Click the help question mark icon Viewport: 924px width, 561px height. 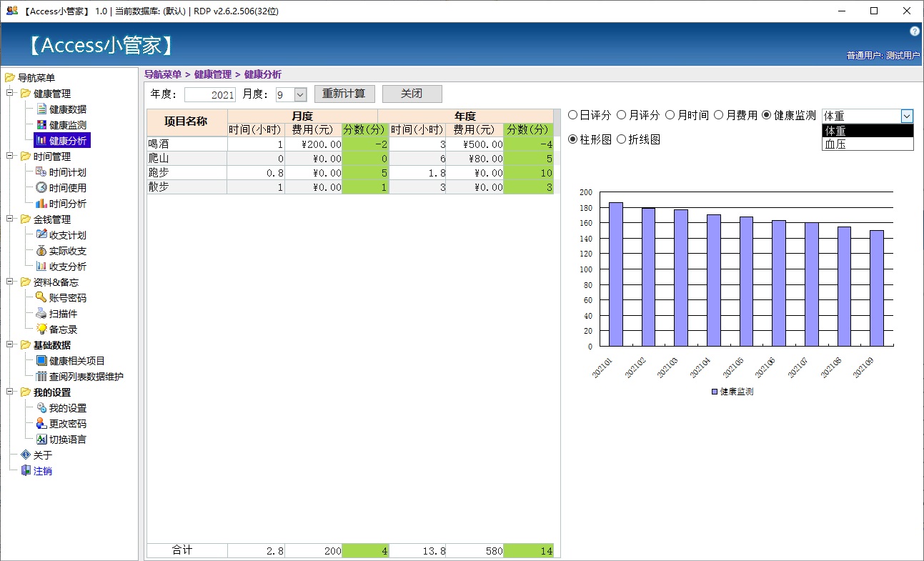[914, 31]
